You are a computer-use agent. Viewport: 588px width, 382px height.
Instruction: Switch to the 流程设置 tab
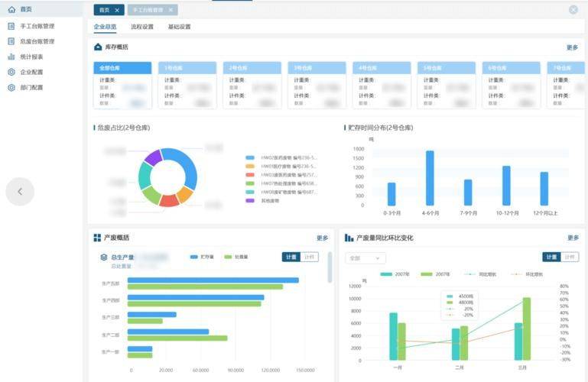tap(142, 27)
